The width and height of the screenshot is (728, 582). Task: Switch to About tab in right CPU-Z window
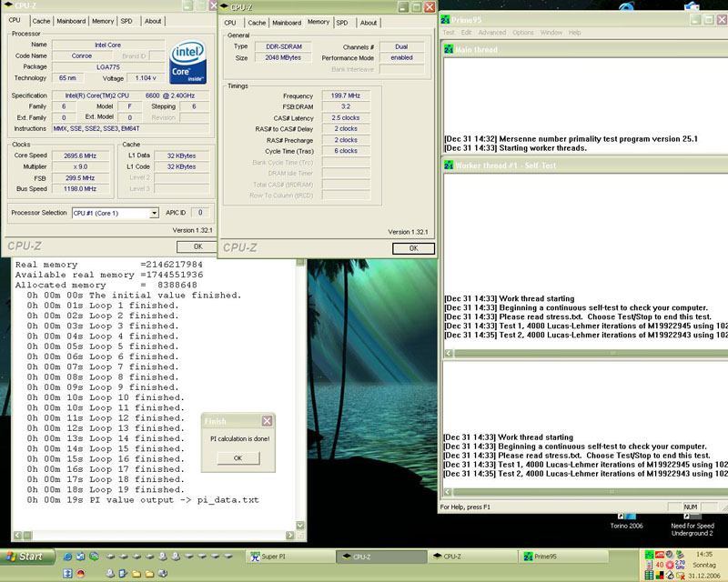[369, 22]
